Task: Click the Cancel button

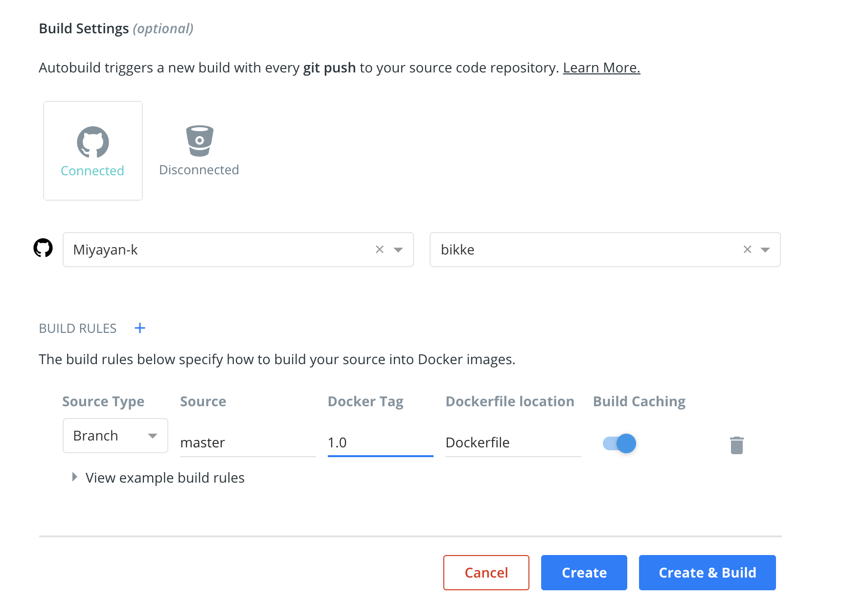Action: click(x=486, y=573)
